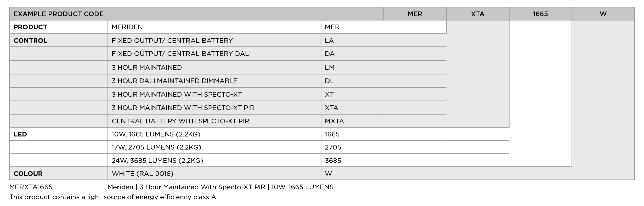Click the EXAMPLE PRODUCT CODE header
Image resolution: width=644 pixels, height=206 pixels.
click(x=59, y=14)
